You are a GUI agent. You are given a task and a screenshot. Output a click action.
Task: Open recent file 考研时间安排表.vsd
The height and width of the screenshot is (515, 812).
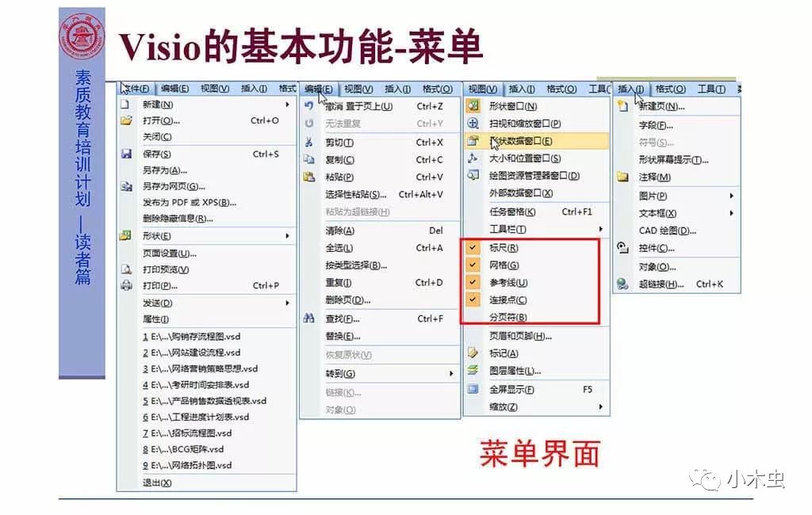[196, 384]
